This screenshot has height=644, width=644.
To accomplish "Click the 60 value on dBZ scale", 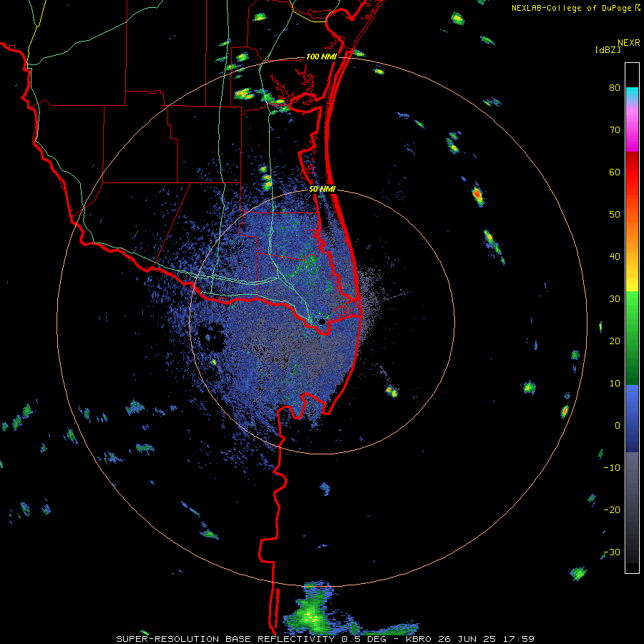I will tap(615, 172).
